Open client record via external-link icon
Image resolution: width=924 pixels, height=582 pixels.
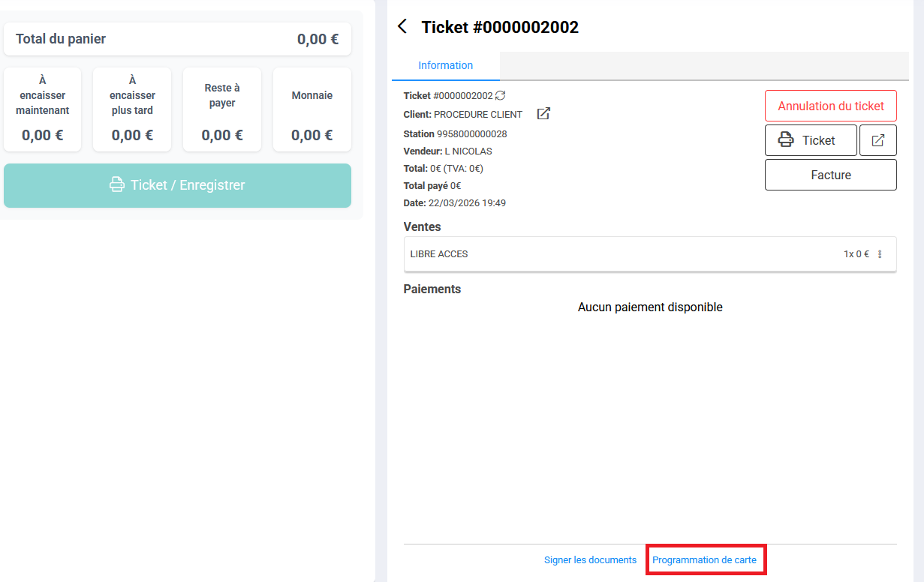coord(543,114)
